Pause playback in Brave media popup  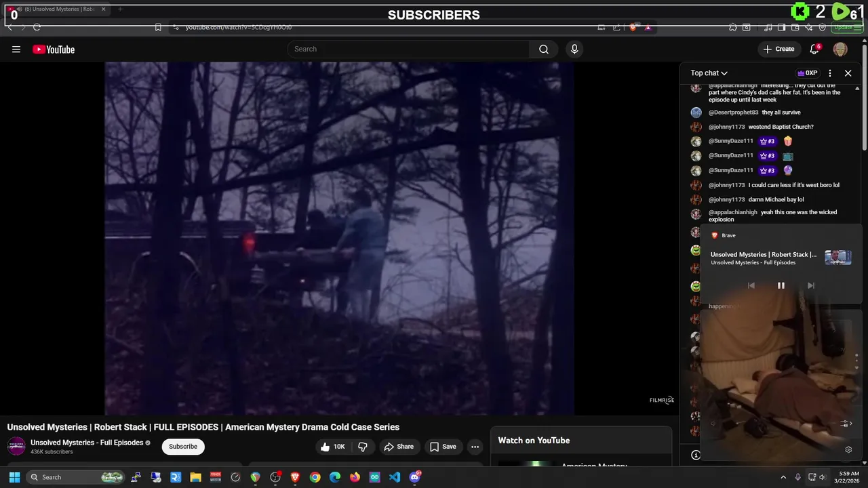[781, 285]
